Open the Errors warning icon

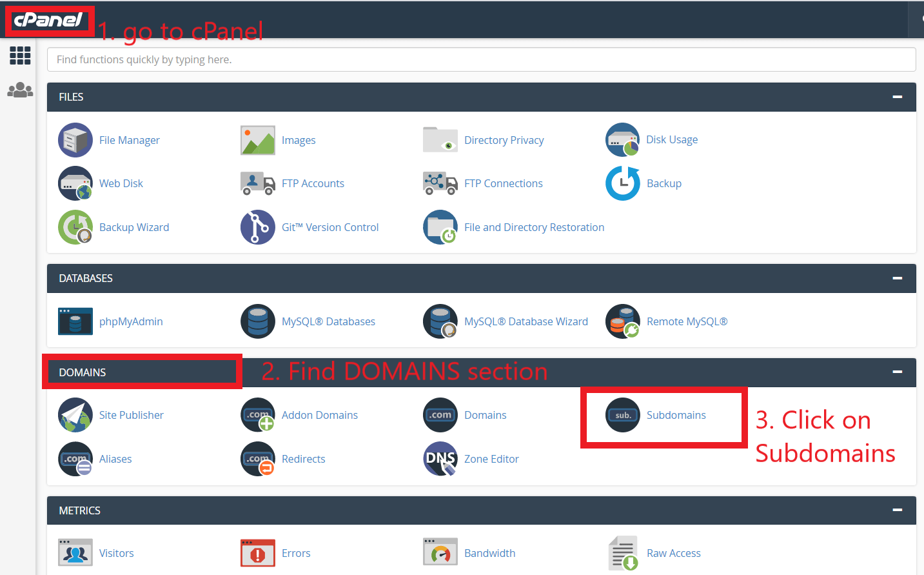pos(258,553)
